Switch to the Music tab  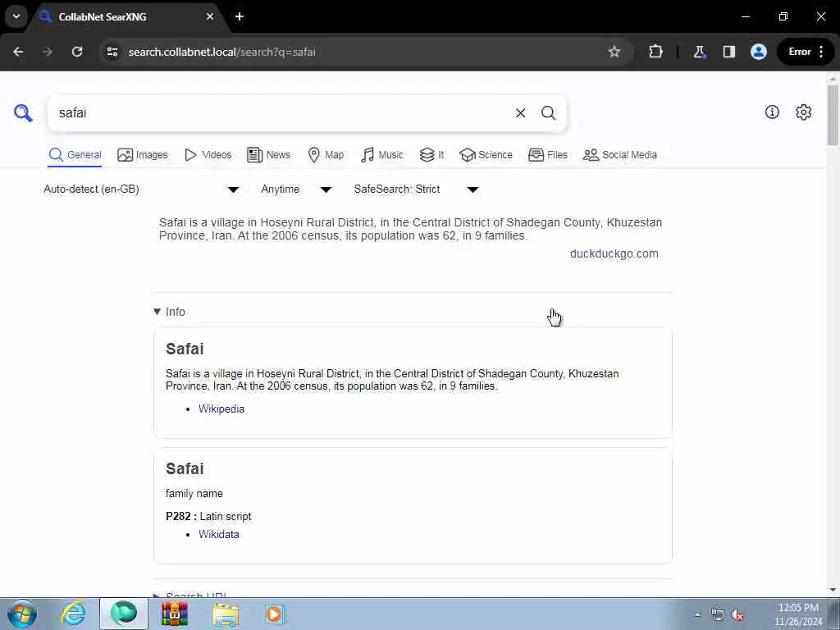pos(382,155)
